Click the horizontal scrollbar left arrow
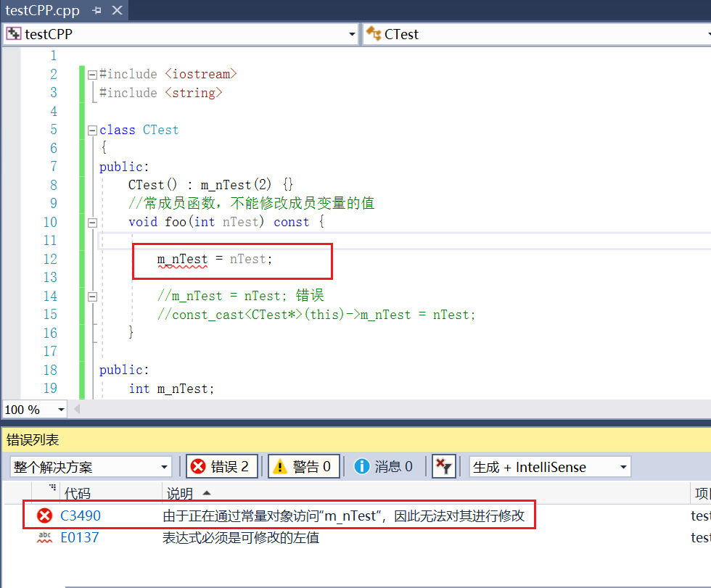Screen dimensions: 711x588 point(77,409)
